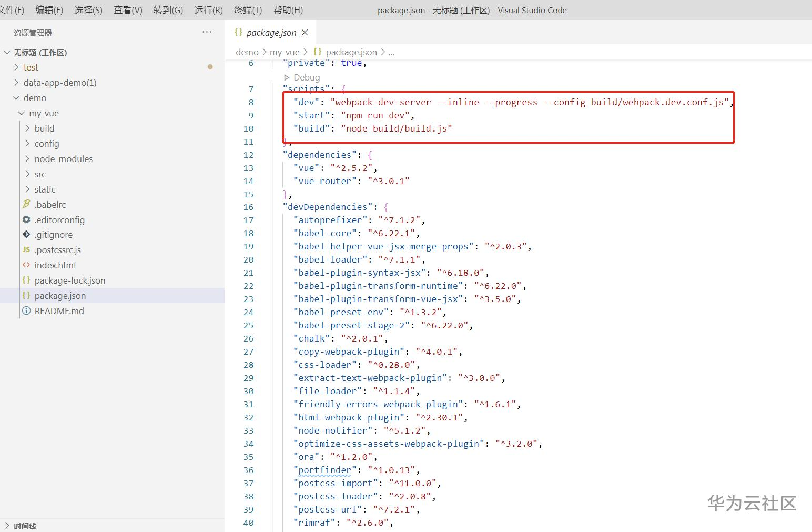Open explorer more actions ellipsis

coord(207,32)
